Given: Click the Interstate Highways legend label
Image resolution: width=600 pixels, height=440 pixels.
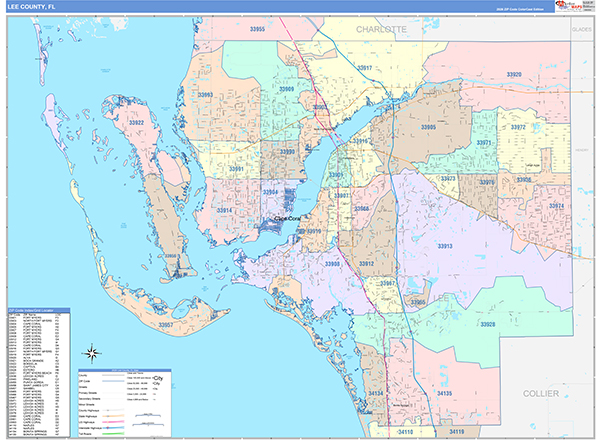Looking at the screenshot, I should (90, 428).
